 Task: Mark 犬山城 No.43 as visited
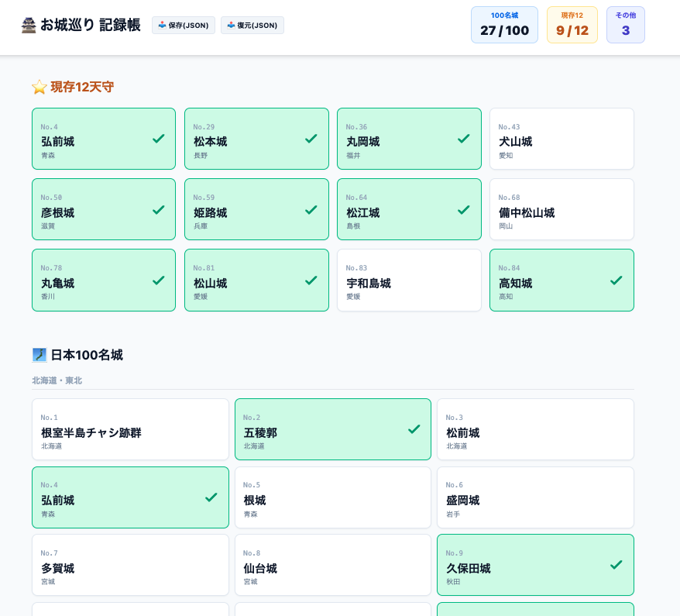point(562,139)
